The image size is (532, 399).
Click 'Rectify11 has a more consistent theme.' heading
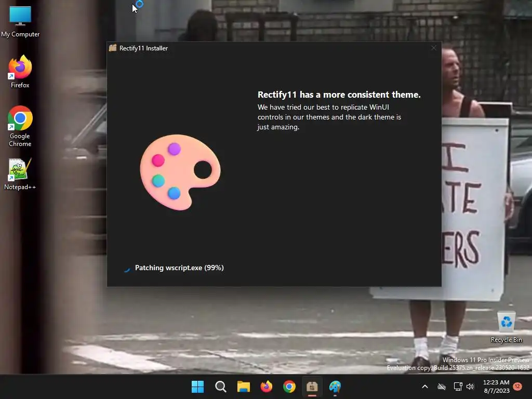[339, 95]
